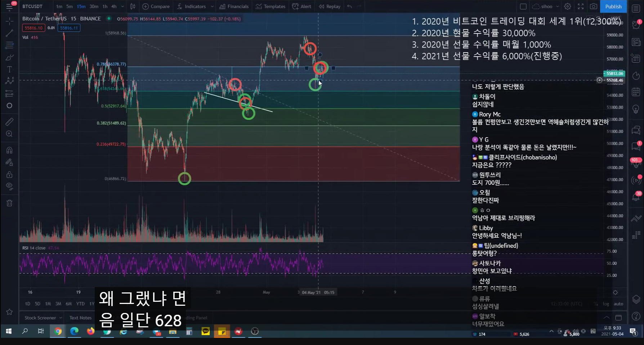Open the notifications bell panel

coord(636,197)
